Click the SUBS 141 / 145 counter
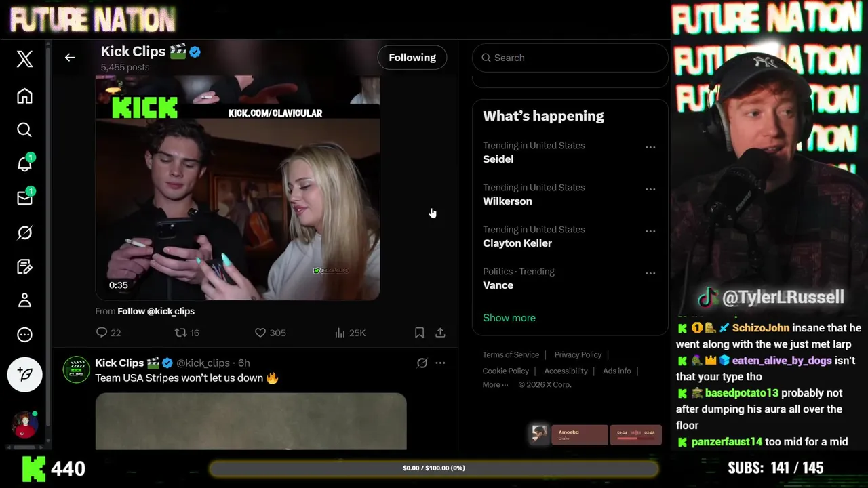 tap(775, 468)
